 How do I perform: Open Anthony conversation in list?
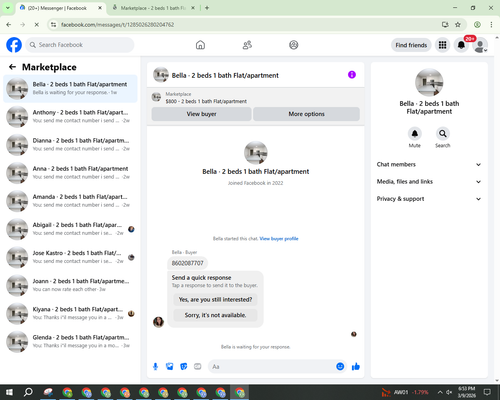pyautogui.click(x=70, y=117)
